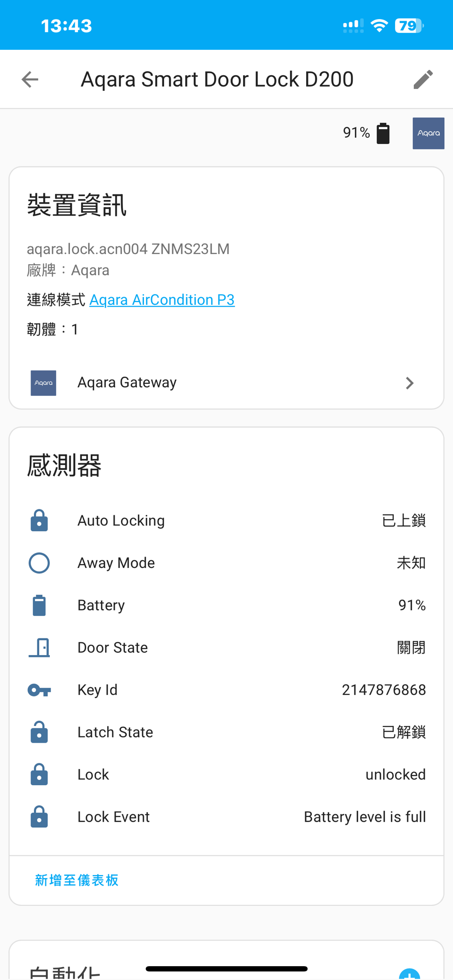
Task: Tap the Latch State lock icon
Action: tap(39, 732)
